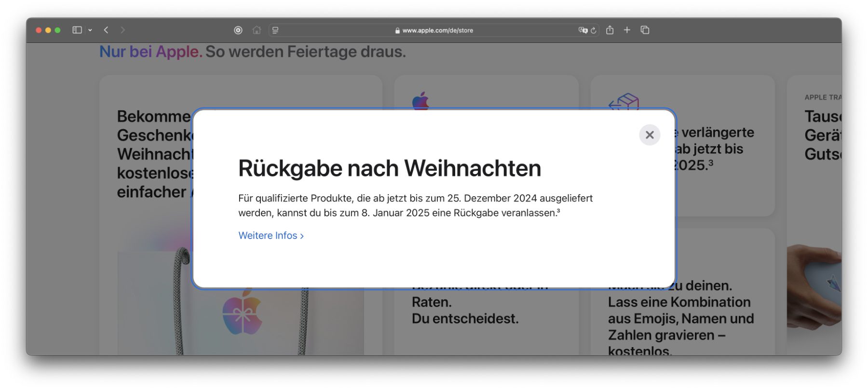Reload the current page
This screenshot has width=868, height=390.
594,30
